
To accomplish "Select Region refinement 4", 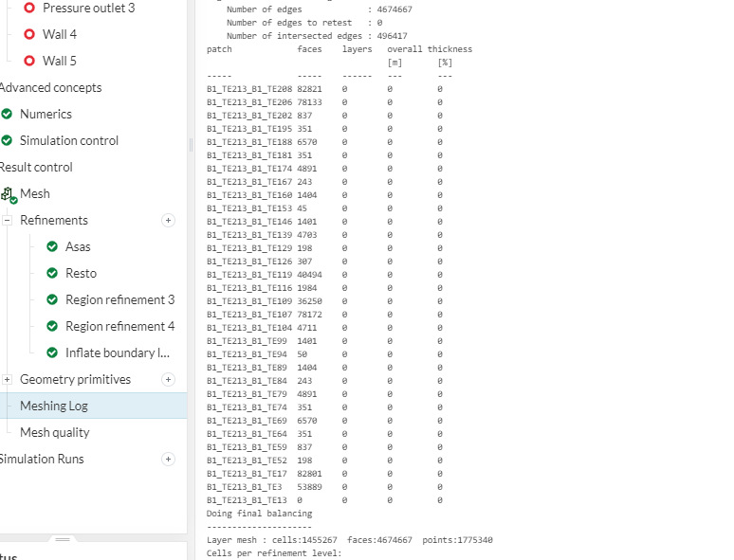I will click(x=119, y=326).
